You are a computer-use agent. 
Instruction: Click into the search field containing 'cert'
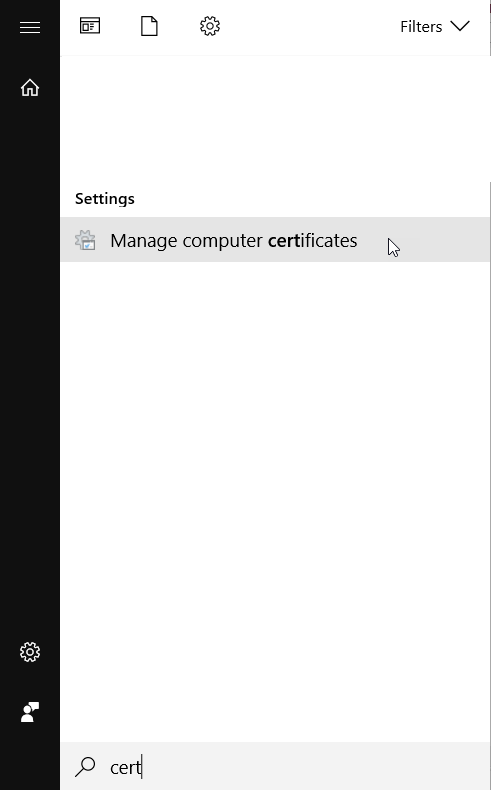[275, 766]
